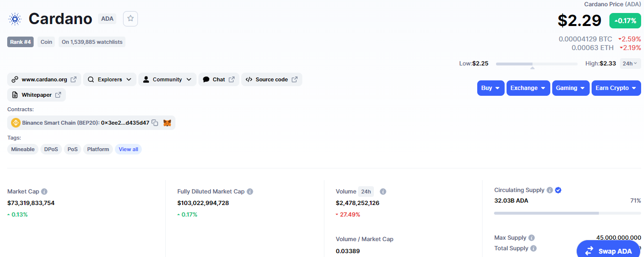Click the source code brackets icon
Image resolution: width=644 pixels, height=257 pixels.
click(x=249, y=79)
